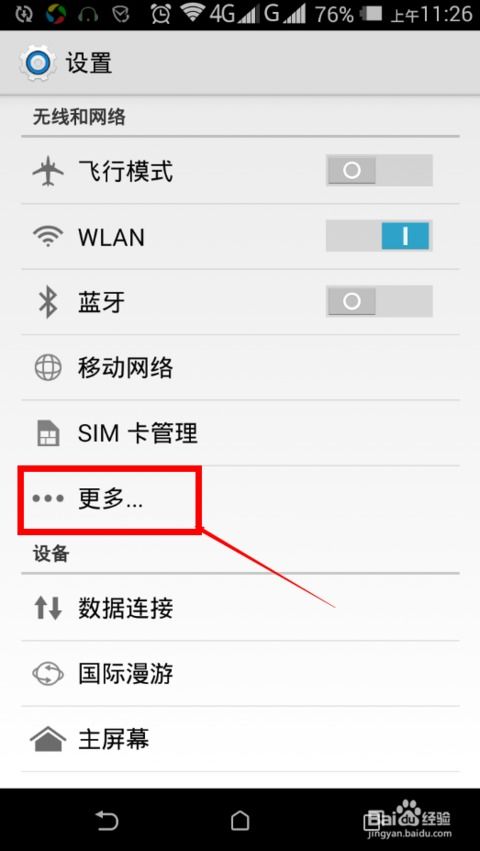The height and width of the screenshot is (851, 480).
Task: Expand the 更多... more options entry
Action: coord(240,499)
